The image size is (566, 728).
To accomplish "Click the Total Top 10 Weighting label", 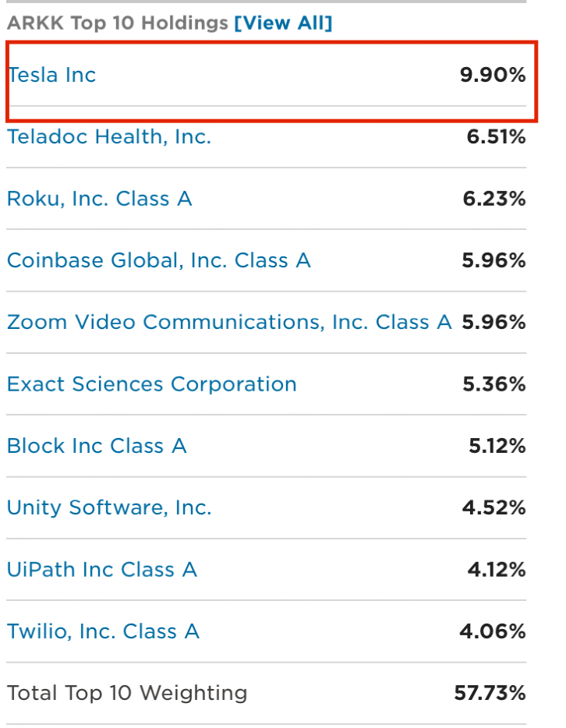I will pos(126,693).
